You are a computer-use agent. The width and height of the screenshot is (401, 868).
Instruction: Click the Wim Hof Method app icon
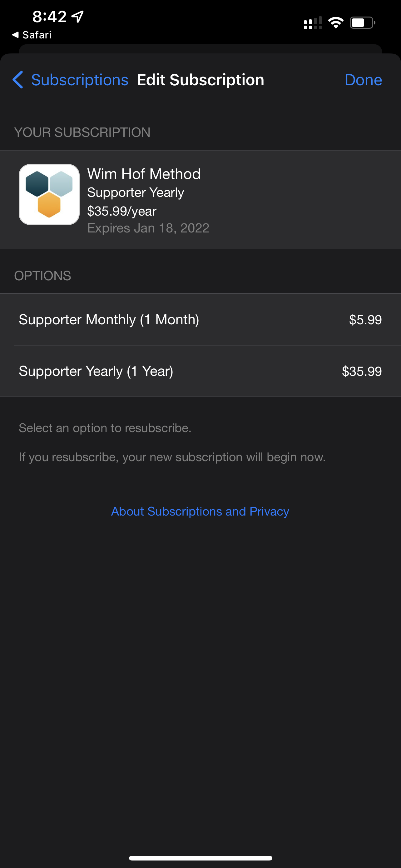49,194
